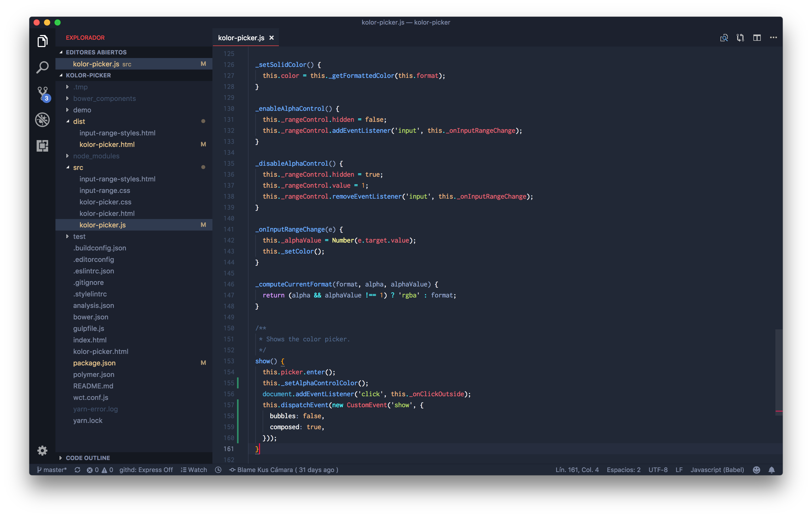Click the Manage gear icon
Screen dimensions: 812x517
click(x=42, y=450)
